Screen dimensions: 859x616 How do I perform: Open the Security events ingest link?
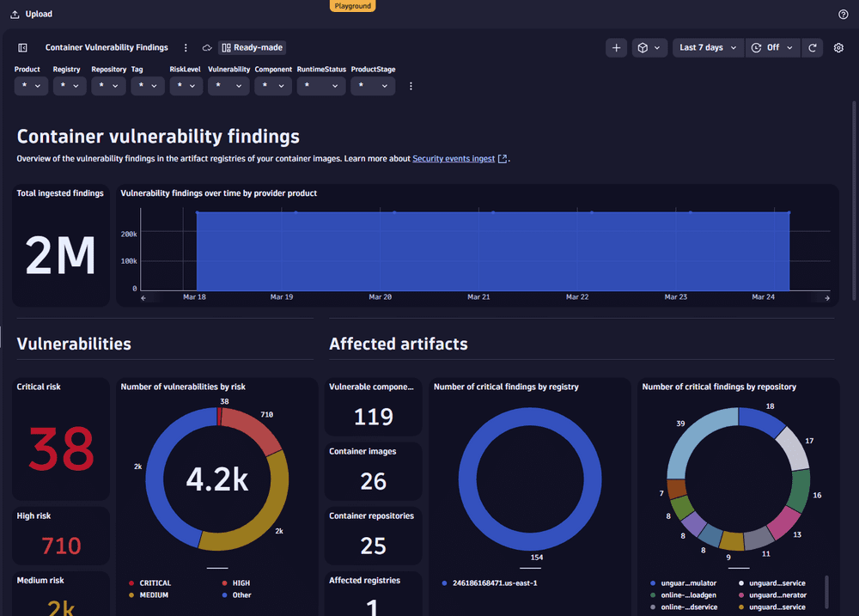pos(454,158)
